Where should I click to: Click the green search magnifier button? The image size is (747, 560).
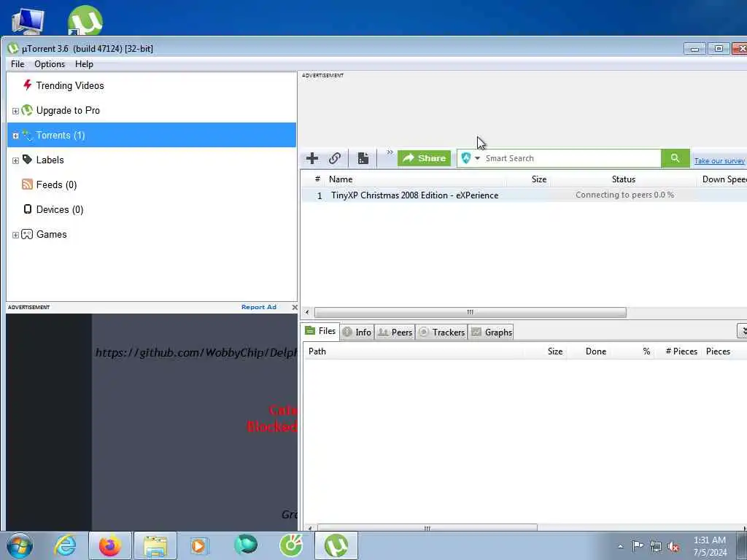click(675, 158)
